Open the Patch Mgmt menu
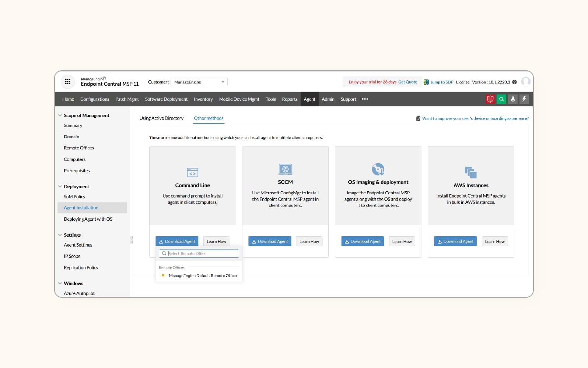 point(127,99)
